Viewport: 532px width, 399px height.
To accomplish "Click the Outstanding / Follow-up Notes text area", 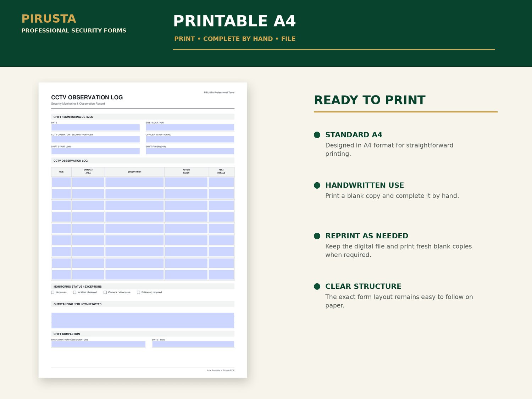I will 143,320.
